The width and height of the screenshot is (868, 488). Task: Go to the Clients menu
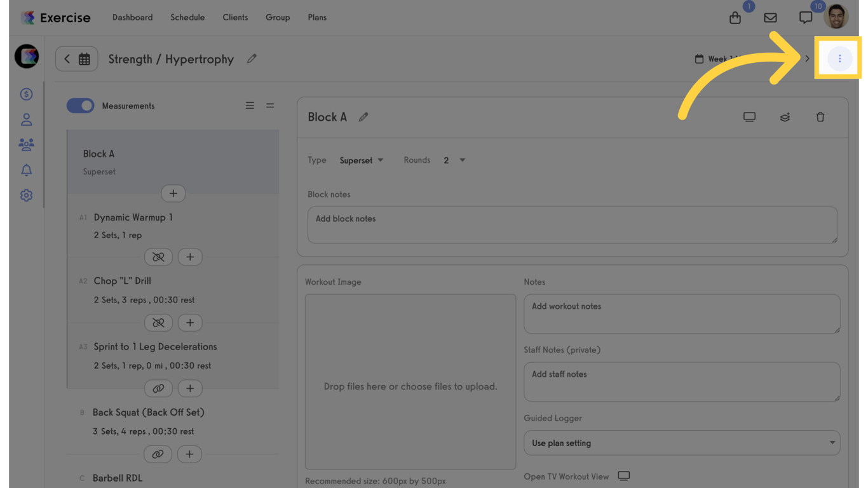(235, 17)
